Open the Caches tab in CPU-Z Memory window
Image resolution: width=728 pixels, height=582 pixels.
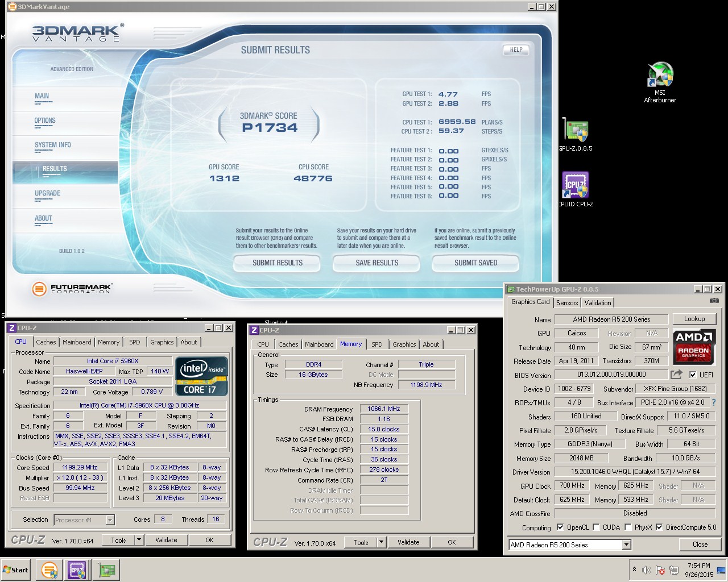288,344
